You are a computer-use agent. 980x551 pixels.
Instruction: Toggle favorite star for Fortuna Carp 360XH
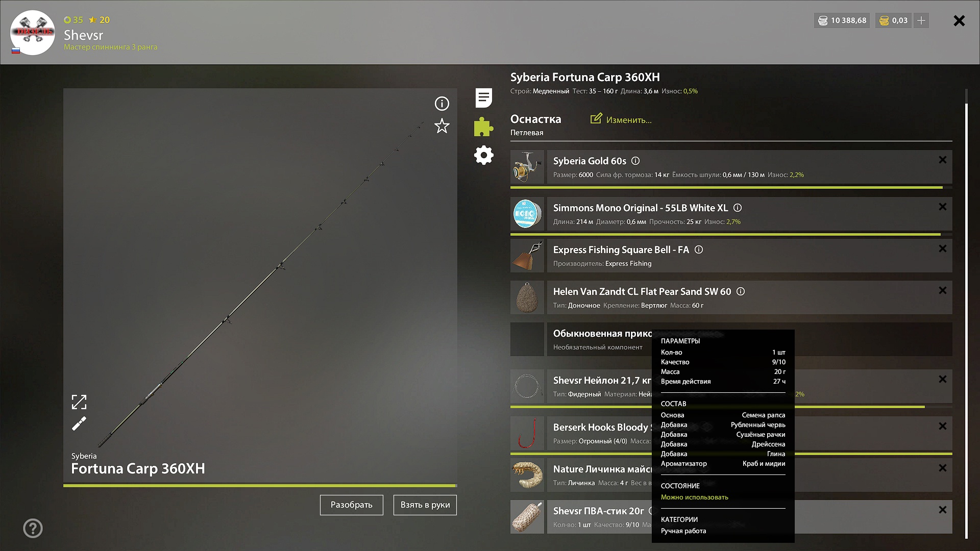[x=442, y=126]
